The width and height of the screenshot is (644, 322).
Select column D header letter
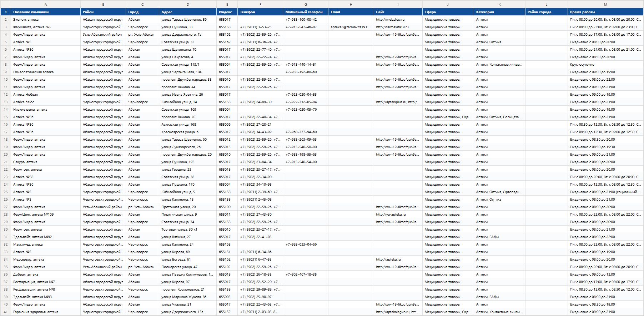coord(188,4)
